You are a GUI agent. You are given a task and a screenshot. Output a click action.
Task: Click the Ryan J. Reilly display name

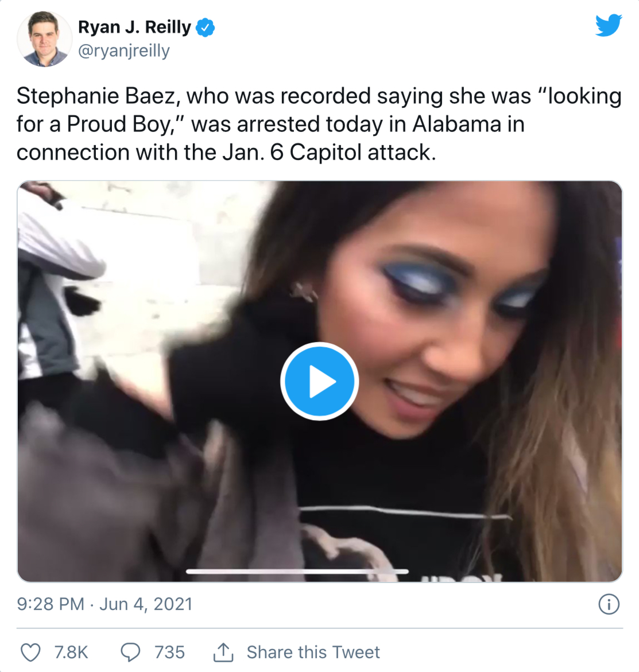pos(135,27)
